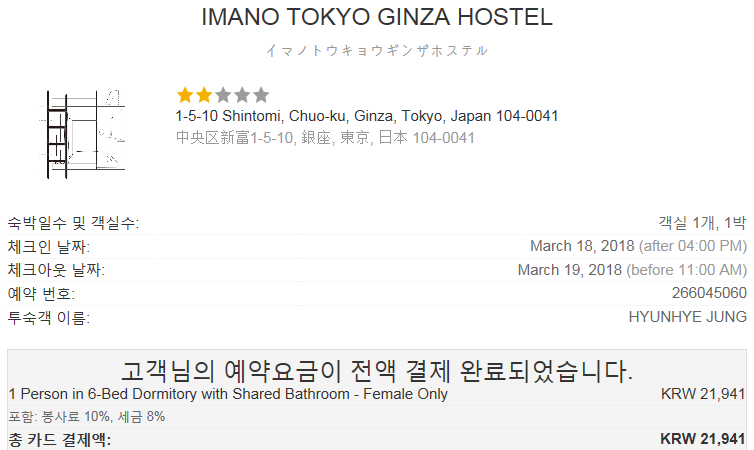Image resolution: width=754 pixels, height=450 pixels.
Task: Open the hostel bunk bed thumbnail image
Action: click(82, 134)
